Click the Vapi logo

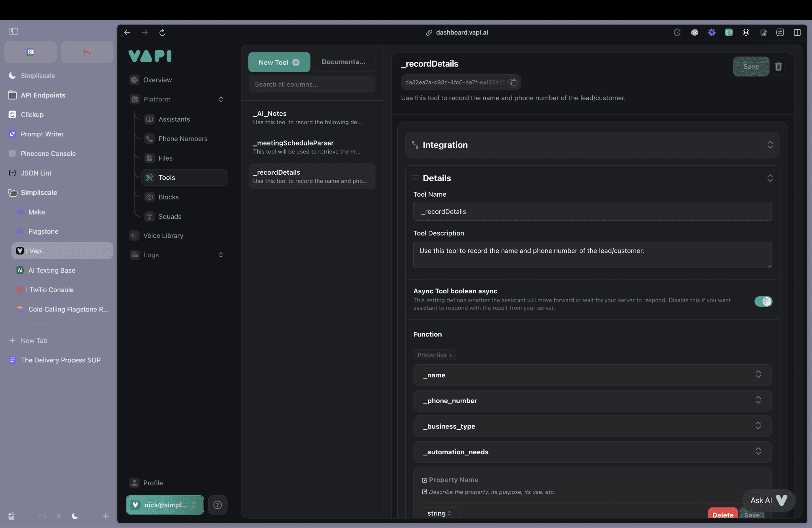[150, 56]
